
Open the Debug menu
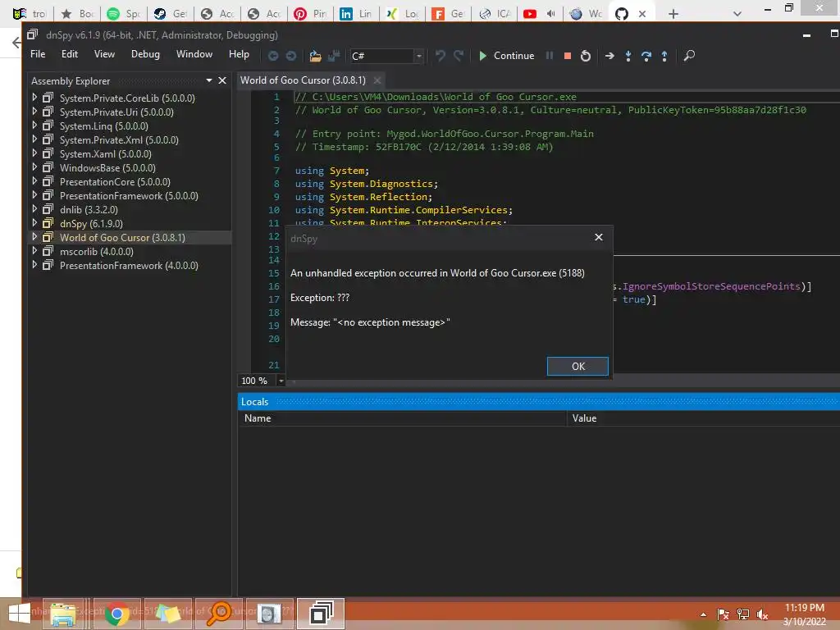coord(145,54)
